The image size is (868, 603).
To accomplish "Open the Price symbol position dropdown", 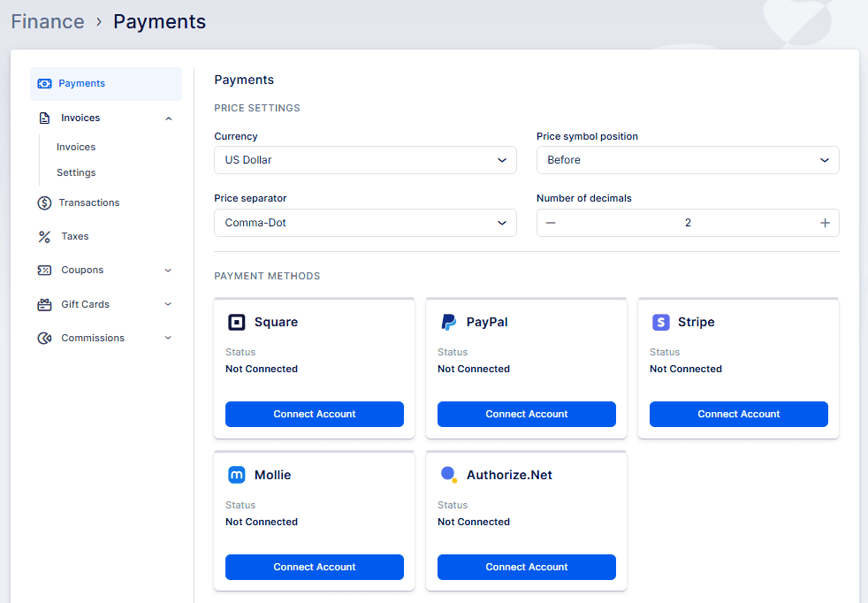I will (x=688, y=160).
